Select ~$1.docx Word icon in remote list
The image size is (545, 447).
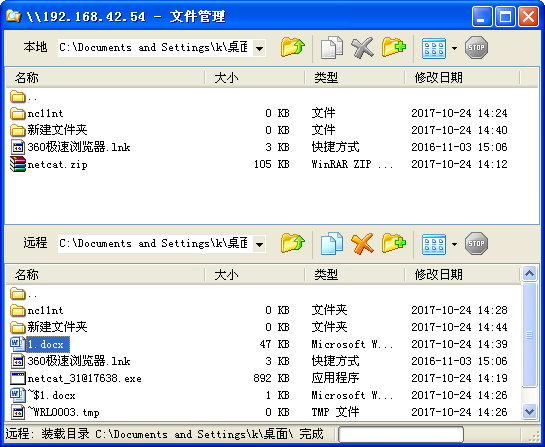18,395
